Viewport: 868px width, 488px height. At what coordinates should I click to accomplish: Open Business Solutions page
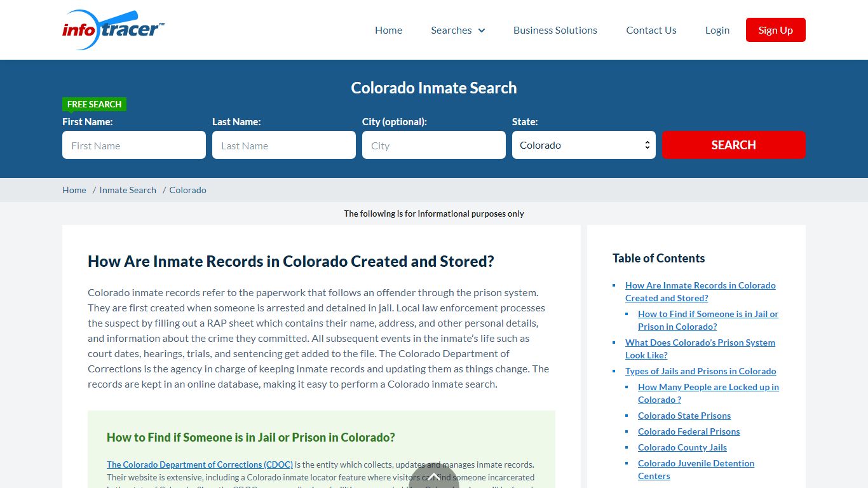tap(555, 30)
